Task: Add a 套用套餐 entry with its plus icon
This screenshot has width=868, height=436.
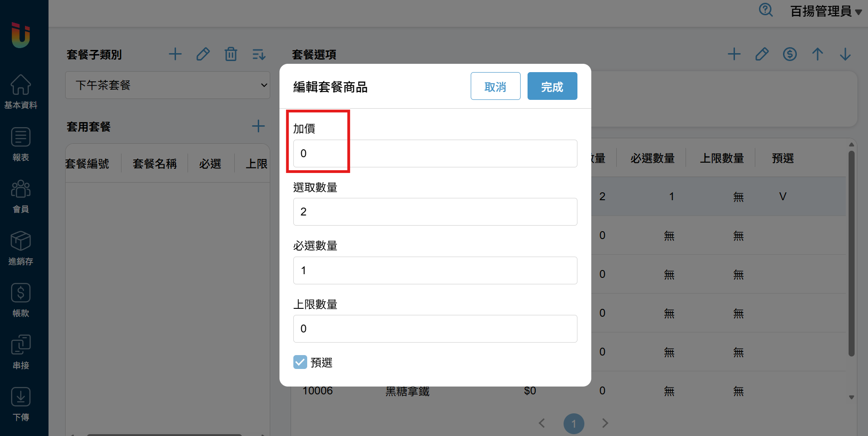Action: (258, 126)
